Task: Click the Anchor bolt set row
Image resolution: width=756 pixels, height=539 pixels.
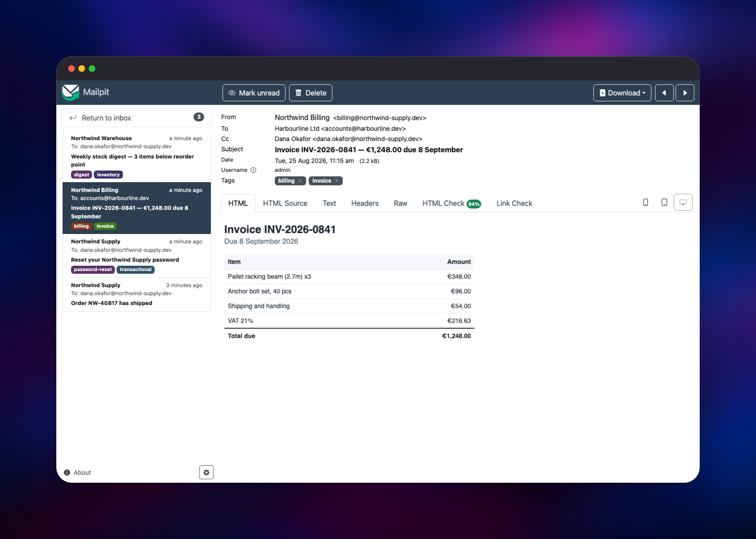Action: (349, 292)
